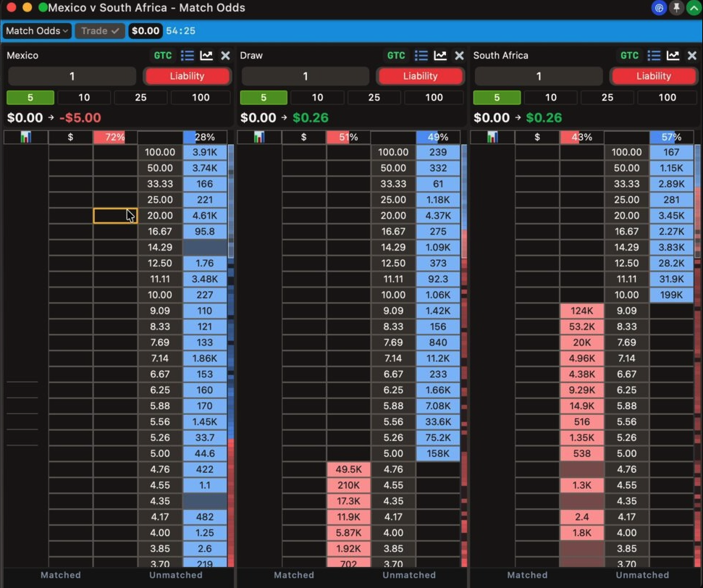Click highlighted Mexico back cell at 20.00
Image resolution: width=703 pixels, height=588 pixels.
coord(115,216)
